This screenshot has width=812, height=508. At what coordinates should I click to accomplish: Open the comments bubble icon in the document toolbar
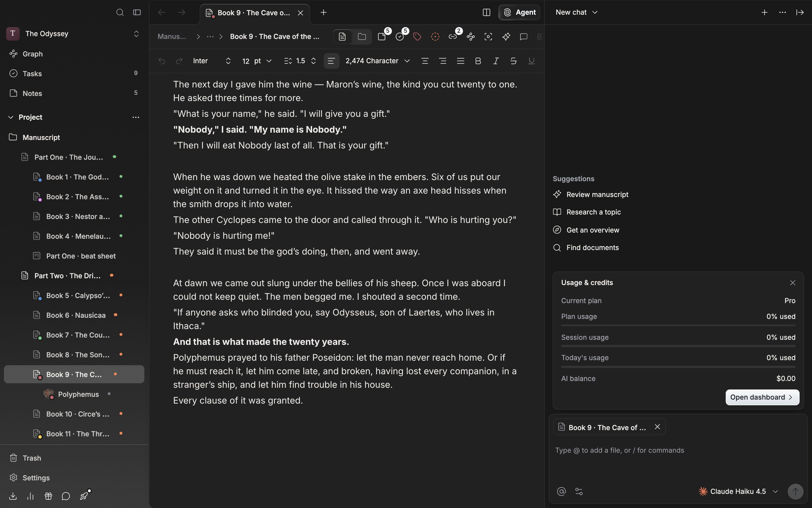click(x=524, y=37)
